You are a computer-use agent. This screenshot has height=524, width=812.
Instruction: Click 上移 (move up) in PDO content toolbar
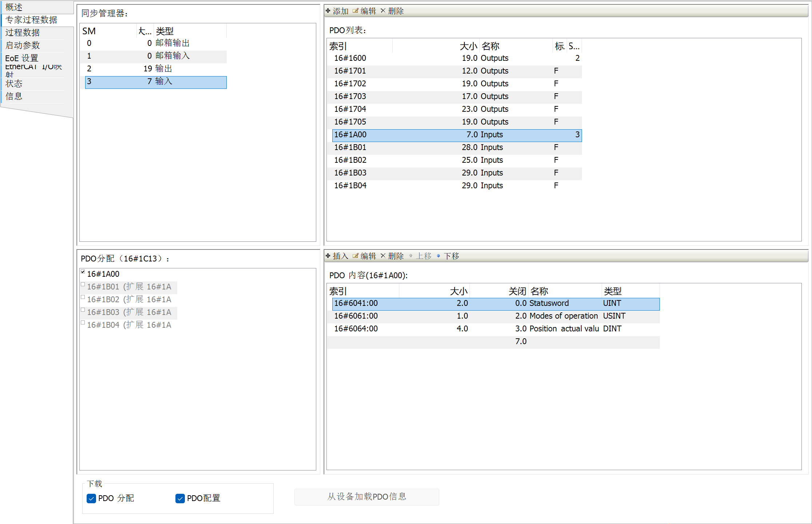tap(420, 256)
